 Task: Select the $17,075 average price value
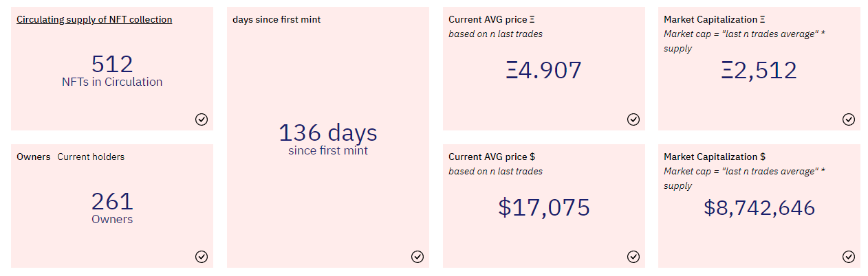544,207
